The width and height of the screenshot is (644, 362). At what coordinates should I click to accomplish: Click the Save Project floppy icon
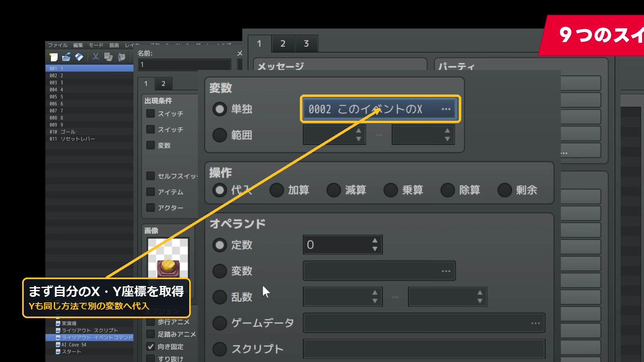pyautogui.click(x=79, y=57)
